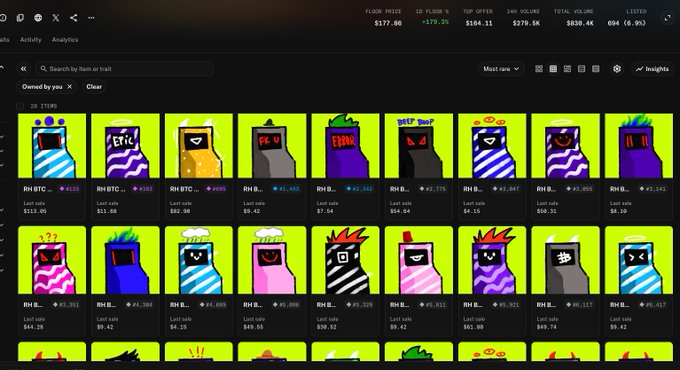Tick the select-all checkbox next to 28 ITEMS
Image resolution: width=680 pixels, height=370 pixels.
20,106
